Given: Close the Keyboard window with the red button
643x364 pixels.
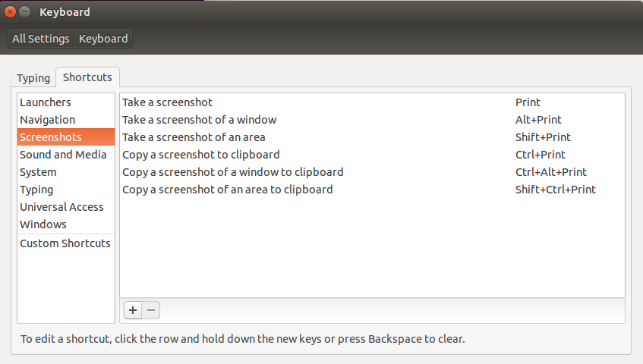Looking at the screenshot, I should [x=11, y=12].
